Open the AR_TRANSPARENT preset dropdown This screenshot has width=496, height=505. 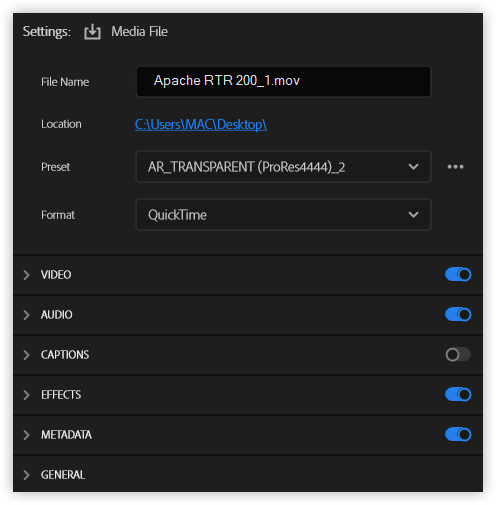pos(283,167)
